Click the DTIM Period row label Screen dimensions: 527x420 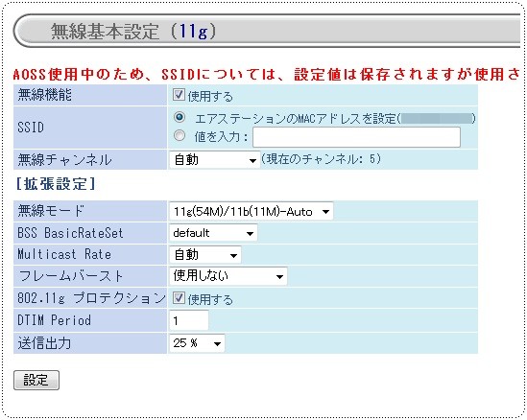54,320
